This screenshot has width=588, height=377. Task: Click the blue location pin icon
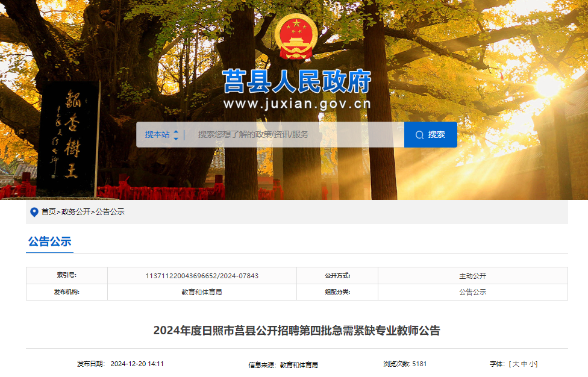pyautogui.click(x=34, y=212)
